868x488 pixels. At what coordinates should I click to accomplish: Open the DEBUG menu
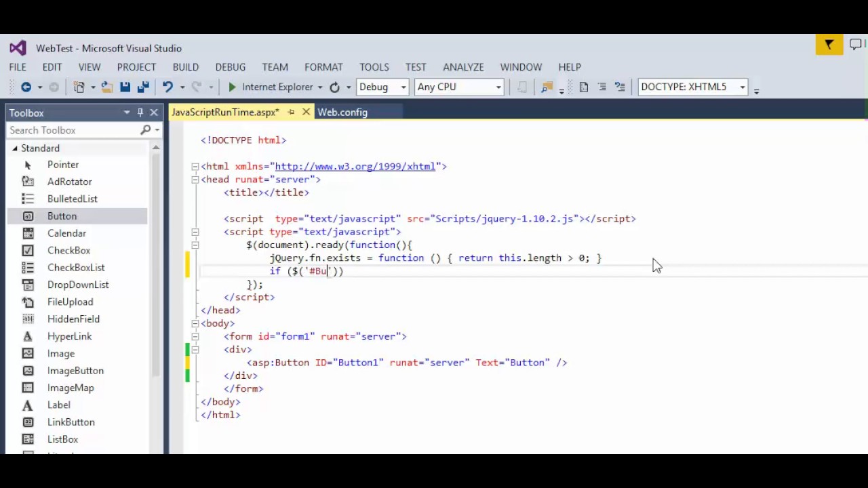coord(231,67)
